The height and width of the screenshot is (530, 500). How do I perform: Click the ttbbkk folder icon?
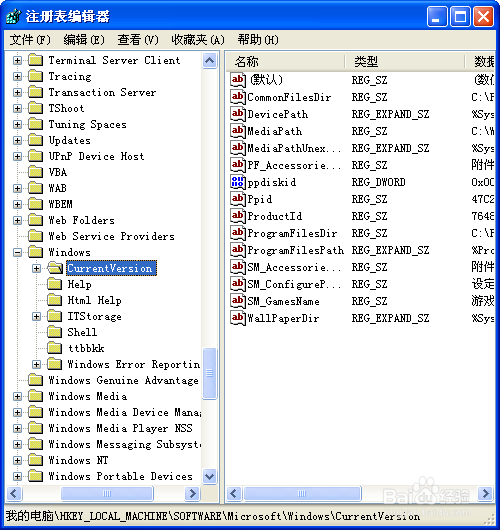pyautogui.click(x=54, y=348)
